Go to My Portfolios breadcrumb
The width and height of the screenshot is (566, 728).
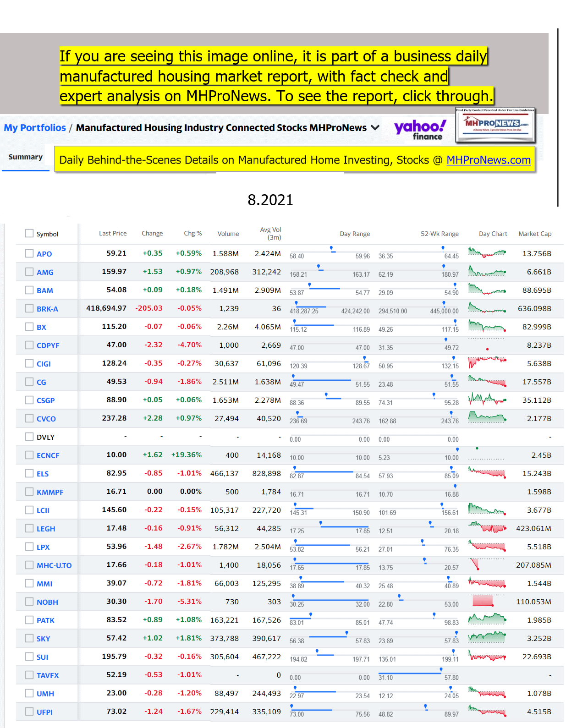coord(35,128)
